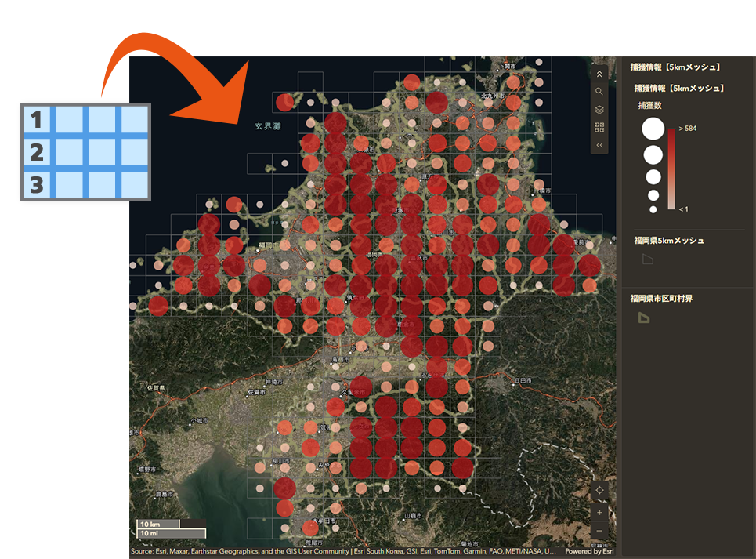
Task: Collapse side panel with double left chevron
Action: (599, 145)
